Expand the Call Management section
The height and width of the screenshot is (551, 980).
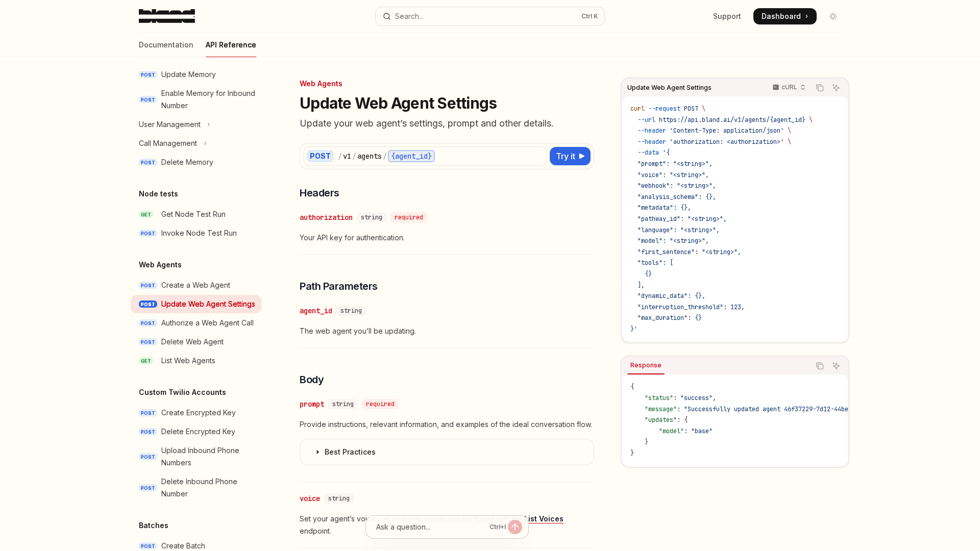click(x=173, y=143)
